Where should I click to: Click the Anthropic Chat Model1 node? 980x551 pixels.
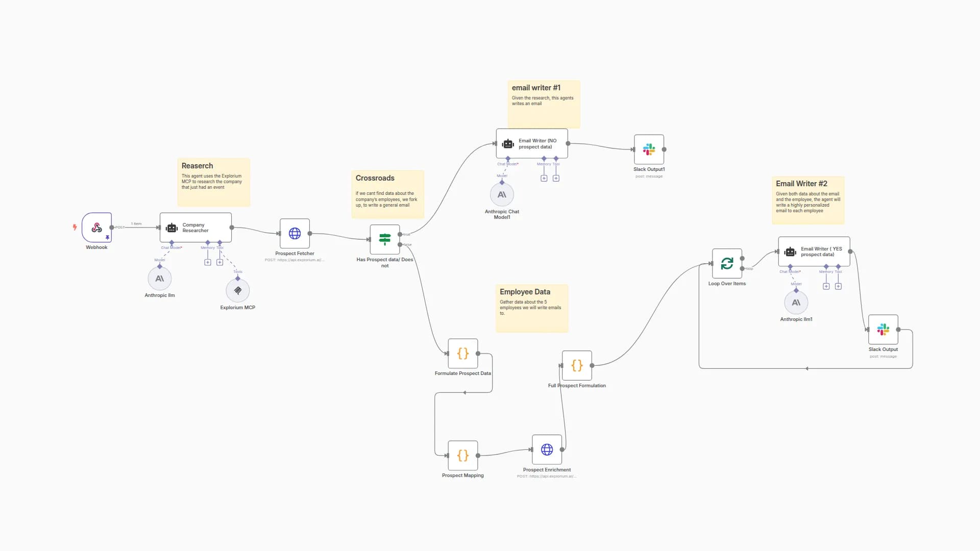[502, 194]
